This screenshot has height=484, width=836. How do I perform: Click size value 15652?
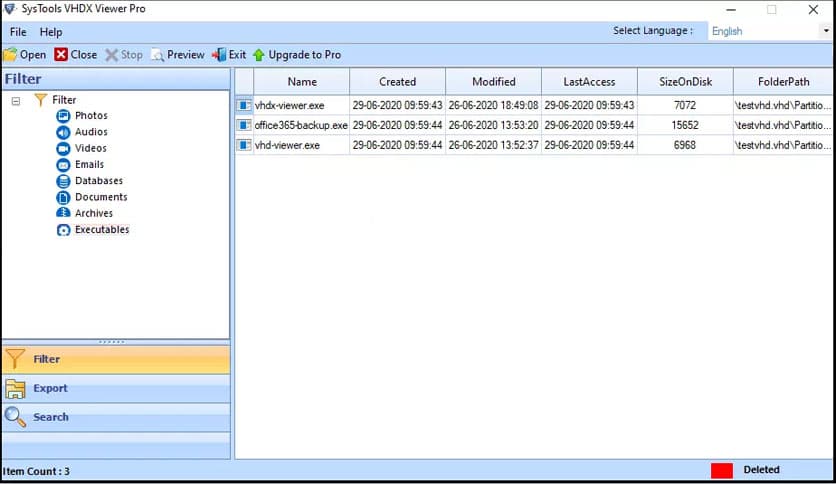tap(685, 125)
